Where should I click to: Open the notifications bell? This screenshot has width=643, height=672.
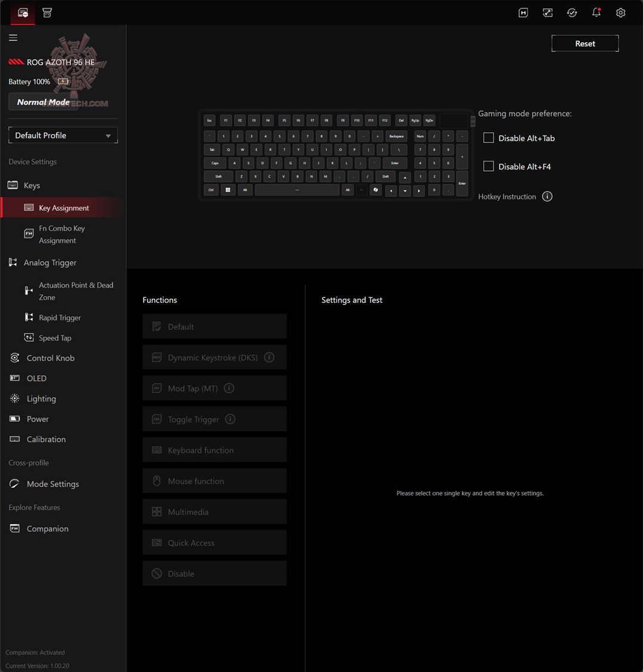597,13
